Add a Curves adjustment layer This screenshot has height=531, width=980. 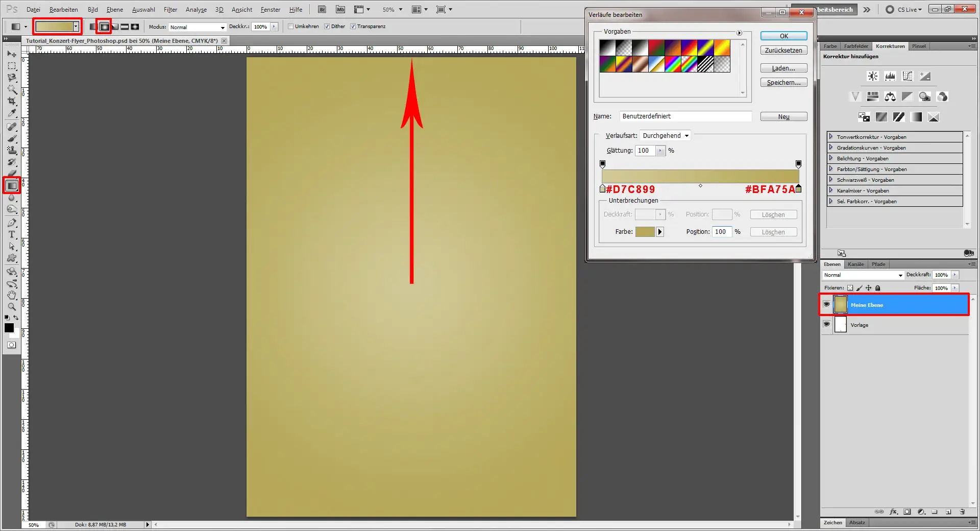(908, 76)
